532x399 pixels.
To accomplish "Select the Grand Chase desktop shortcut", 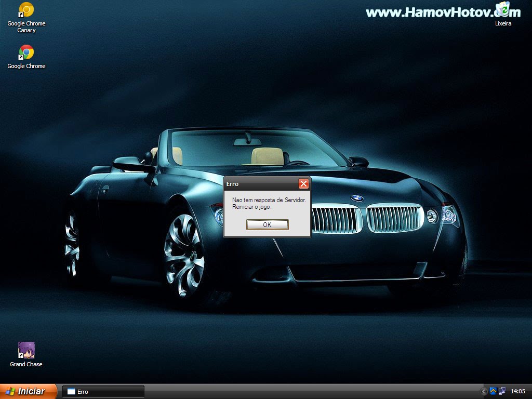I will click(x=26, y=354).
